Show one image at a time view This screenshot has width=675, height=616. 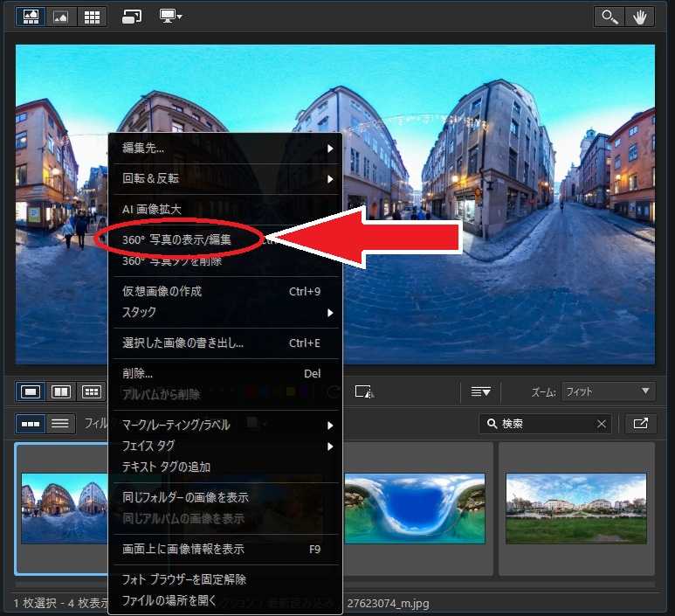click(x=31, y=391)
